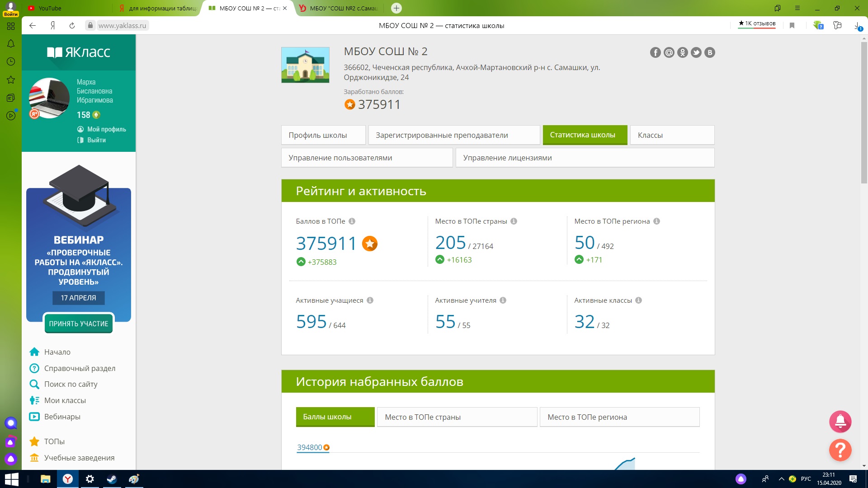Open Профиль школы tab

click(x=323, y=135)
